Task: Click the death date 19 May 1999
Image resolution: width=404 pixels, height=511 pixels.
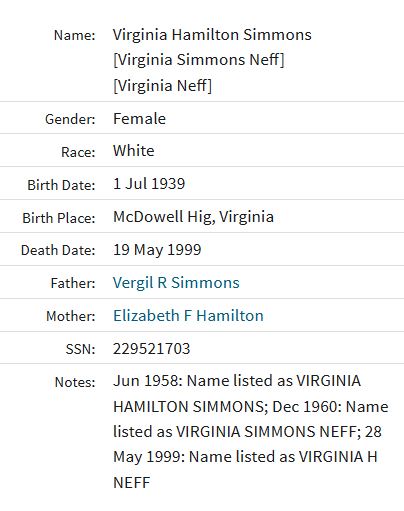Action: click(x=157, y=250)
